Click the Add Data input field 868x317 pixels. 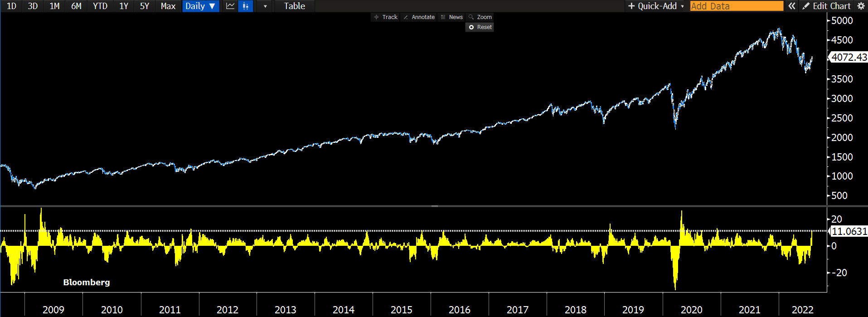point(736,6)
